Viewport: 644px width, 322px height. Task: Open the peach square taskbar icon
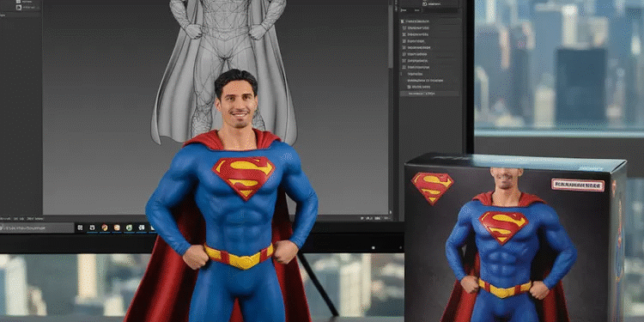pos(117,228)
